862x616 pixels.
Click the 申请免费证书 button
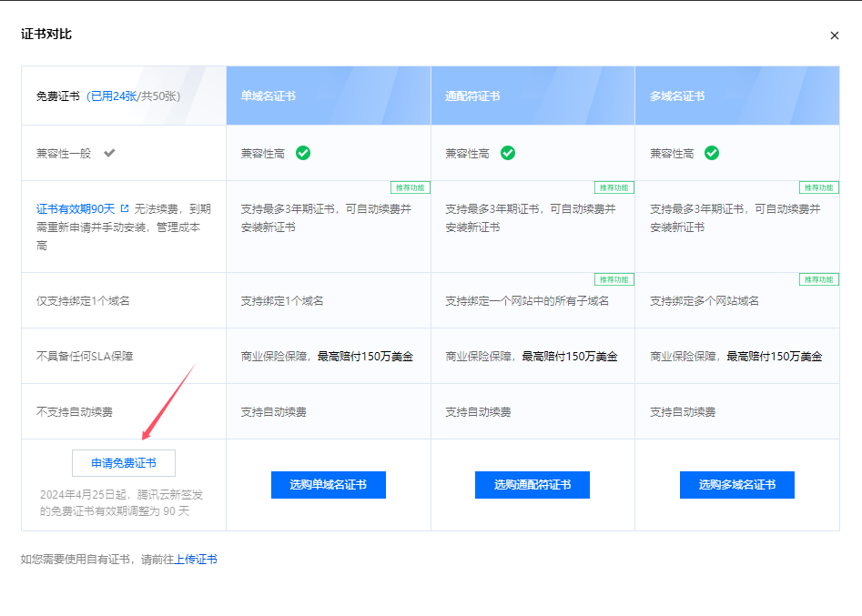pos(124,463)
